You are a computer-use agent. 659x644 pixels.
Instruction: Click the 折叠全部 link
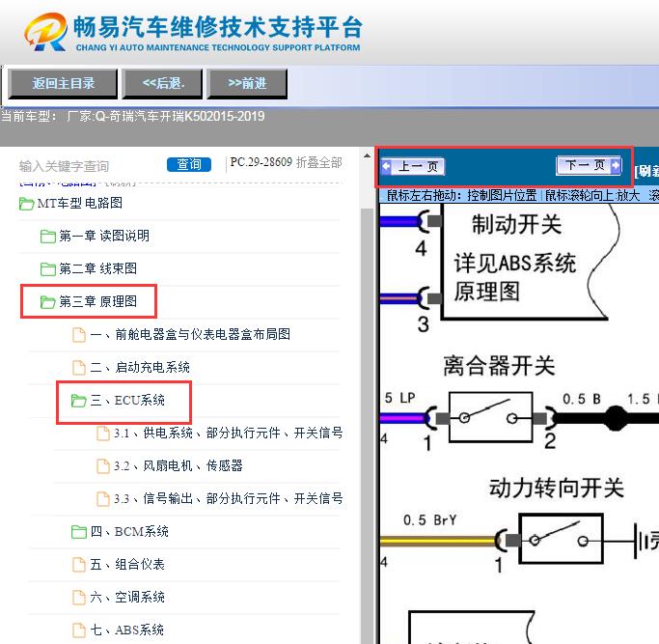click(319, 162)
